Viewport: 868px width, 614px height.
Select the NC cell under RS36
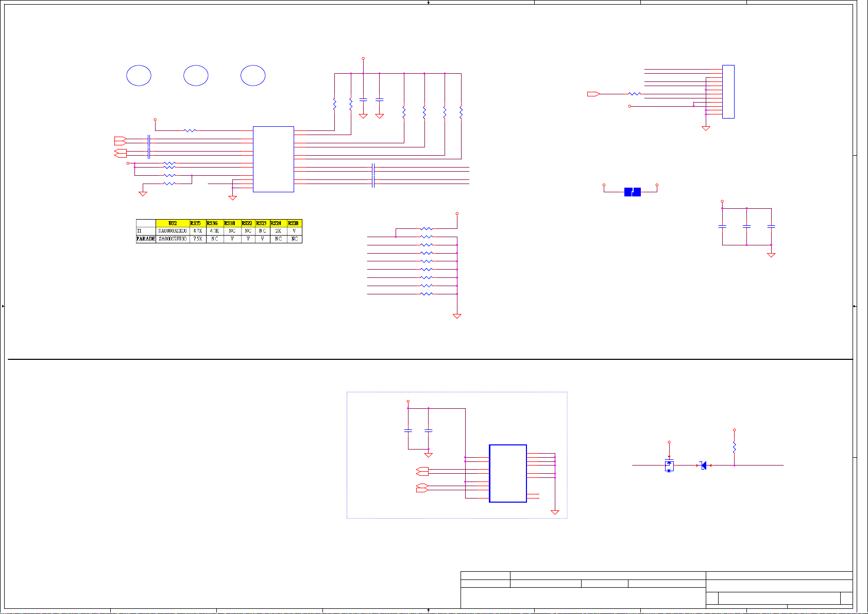click(214, 239)
